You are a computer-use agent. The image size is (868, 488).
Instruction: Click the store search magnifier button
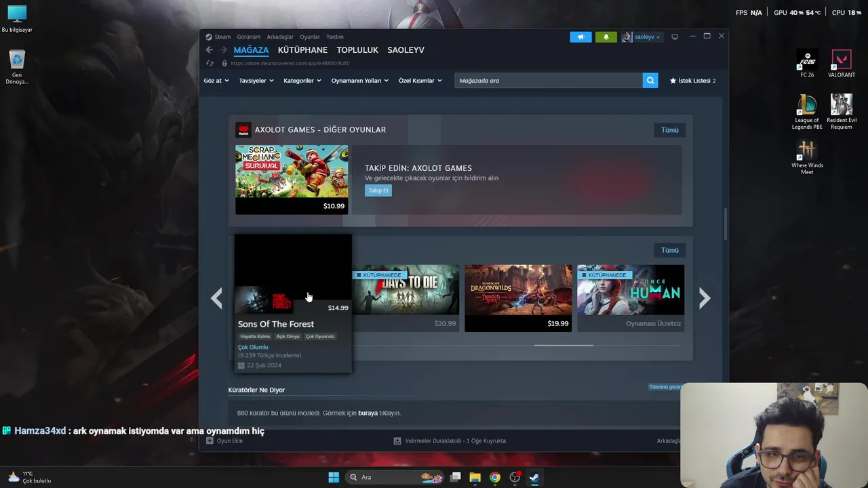pyautogui.click(x=651, y=81)
